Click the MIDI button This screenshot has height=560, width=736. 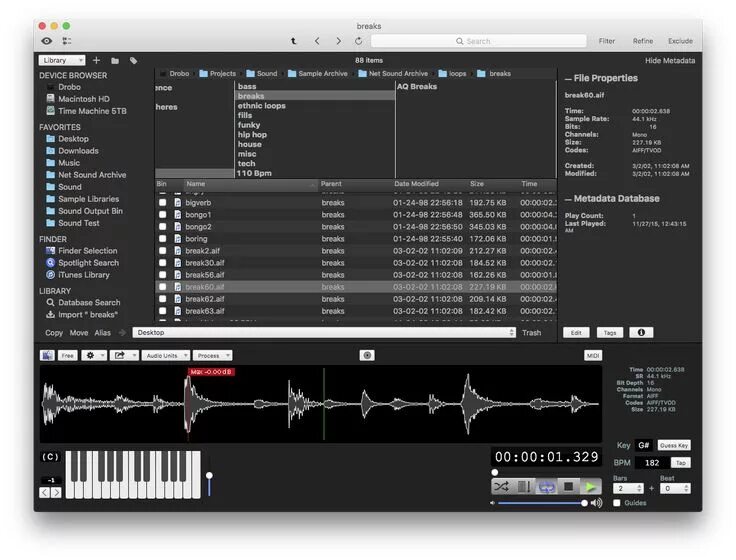click(x=593, y=356)
